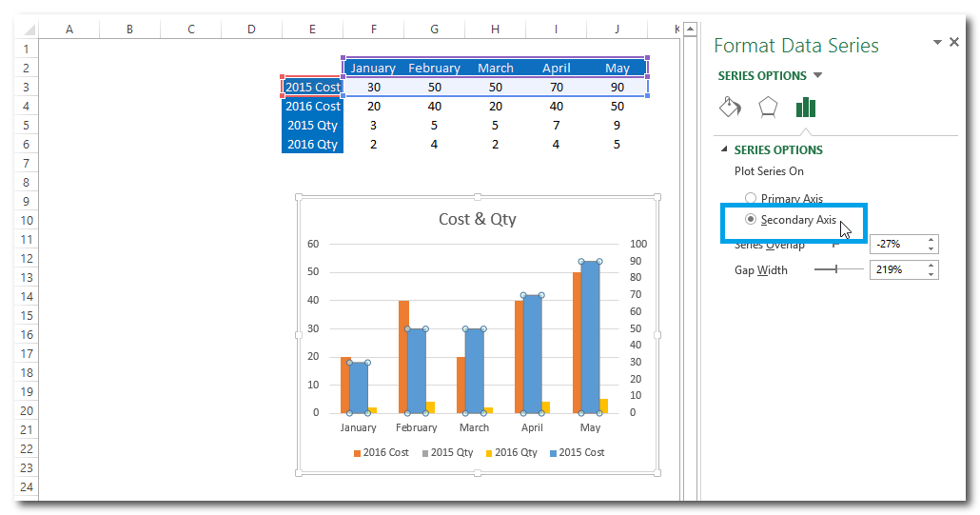This screenshot has height=515, width=980.
Task: Click the Gap Width slider
Action: point(837,270)
